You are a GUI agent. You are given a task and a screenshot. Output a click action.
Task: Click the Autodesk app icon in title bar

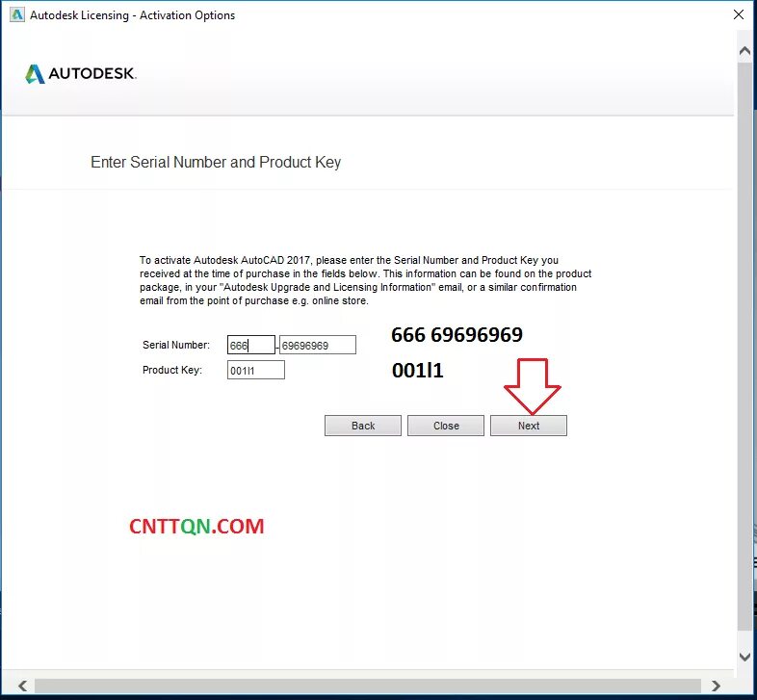[x=16, y=15]
